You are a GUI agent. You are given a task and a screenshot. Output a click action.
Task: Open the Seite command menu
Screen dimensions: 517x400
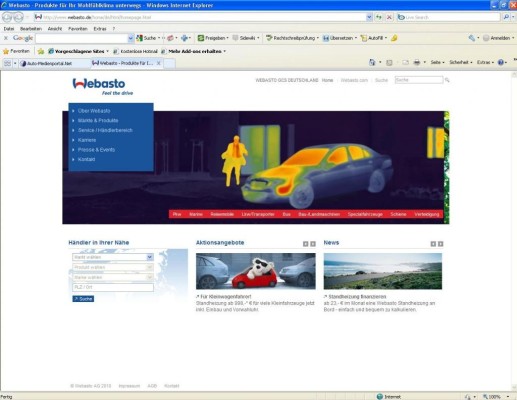click(x=437, y=62)
